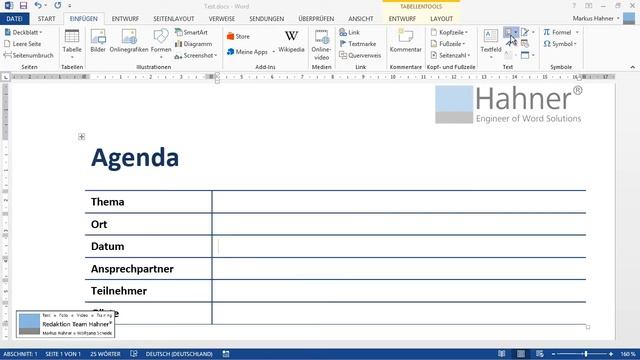Save the document via quick access icon
The height and width of the screenshot is (360, 640).
click(23, 6)
